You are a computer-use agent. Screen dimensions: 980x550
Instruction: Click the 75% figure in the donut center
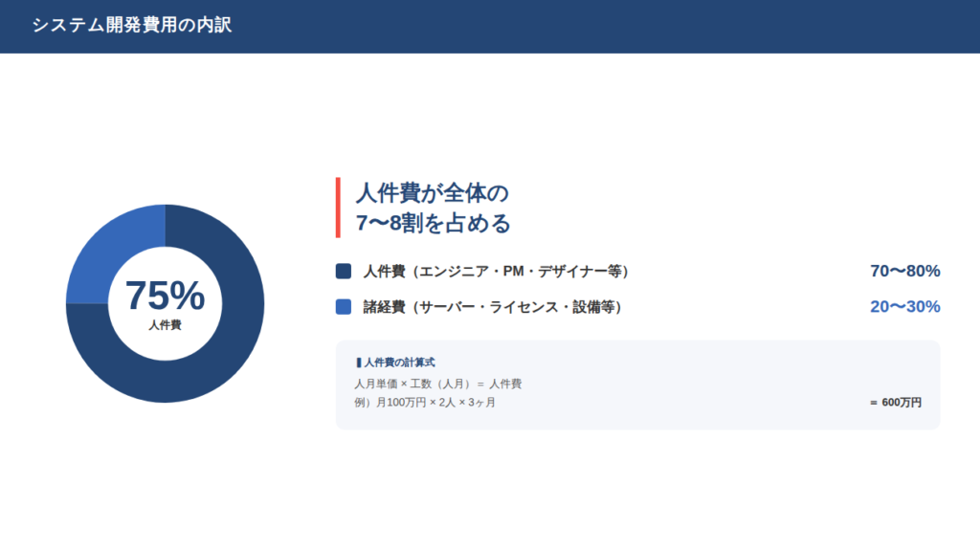[x=165, y=296]
